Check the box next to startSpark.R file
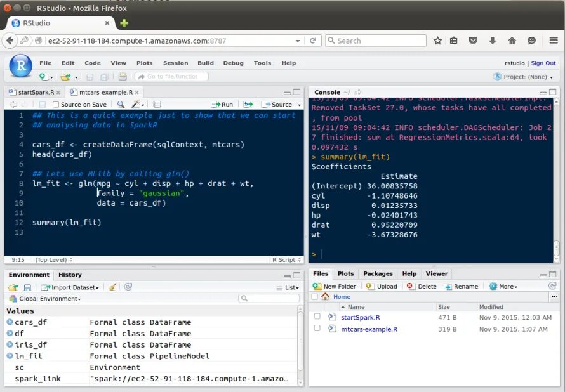This screenshot has width=565, height=392. tap(317, 317)
